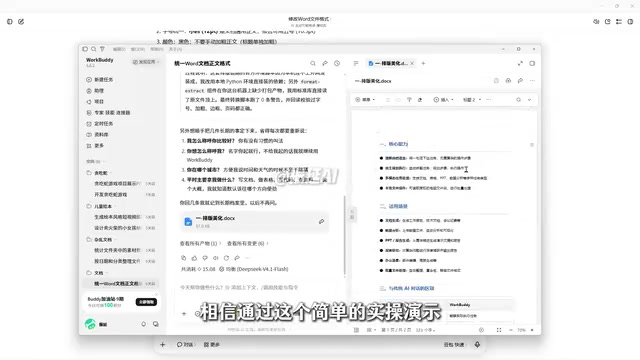Click the 二、适用场景 heading in document
This screenshot has height=360, width=640.
point(394,207)
